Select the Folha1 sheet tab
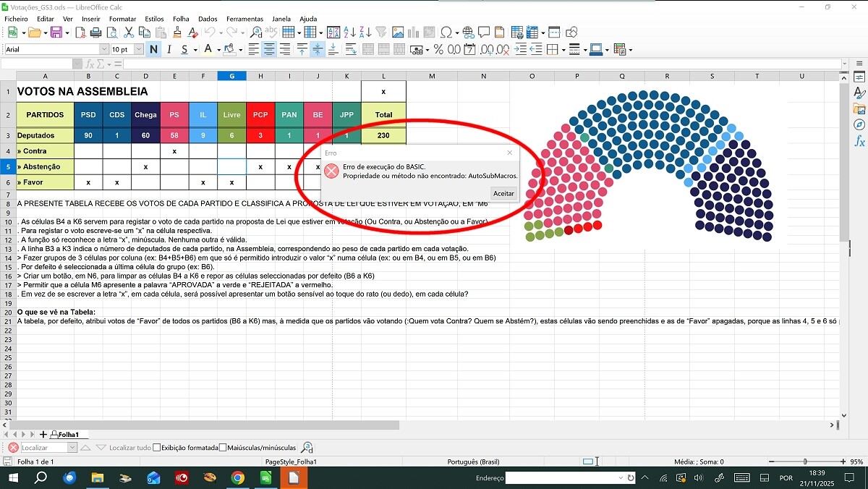This screenshot has height=489, width=868. pos(68,435)
